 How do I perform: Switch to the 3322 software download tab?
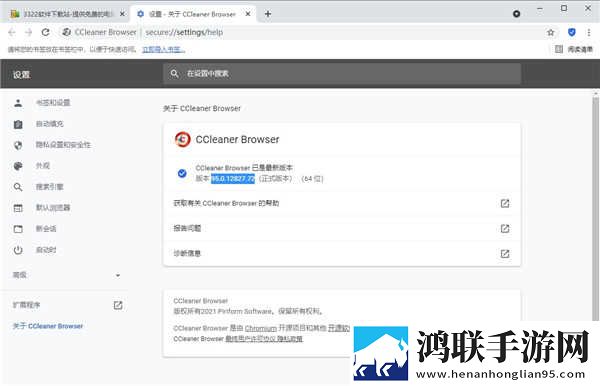(67, 14)
